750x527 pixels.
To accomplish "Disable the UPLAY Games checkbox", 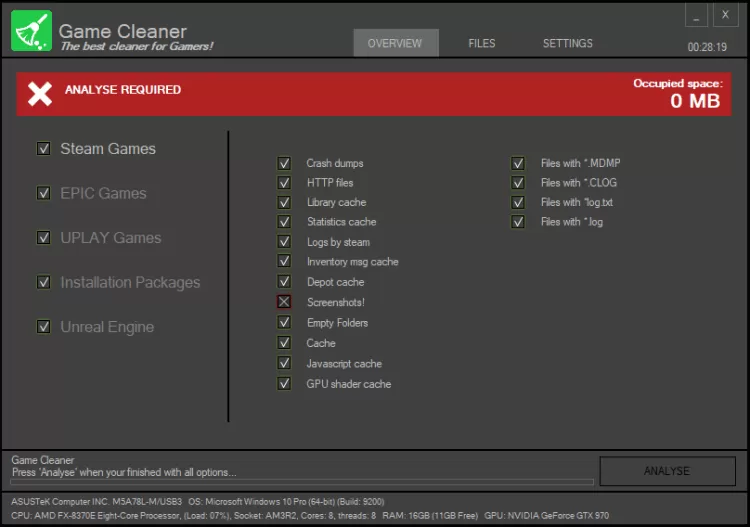I will coord(44,238).
